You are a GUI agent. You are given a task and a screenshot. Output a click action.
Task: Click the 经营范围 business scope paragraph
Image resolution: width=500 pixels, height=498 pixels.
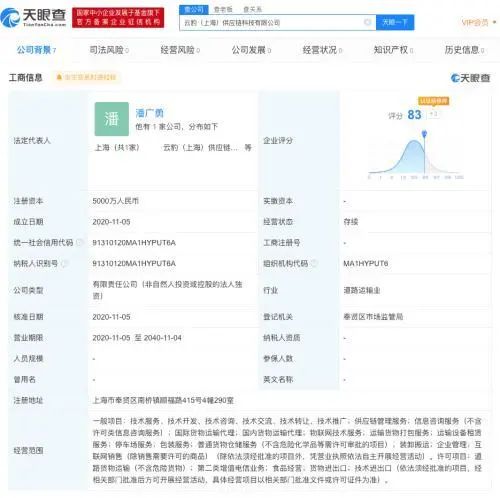[287, 450]
